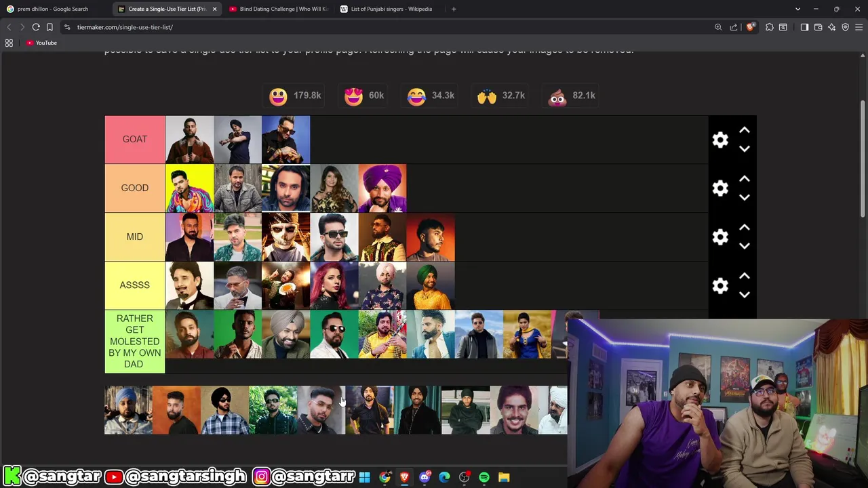This screenshot has height=488, width=868.
Task: Open Brave Leo AI sparkle icon
Action: click(x=832, y=27)
